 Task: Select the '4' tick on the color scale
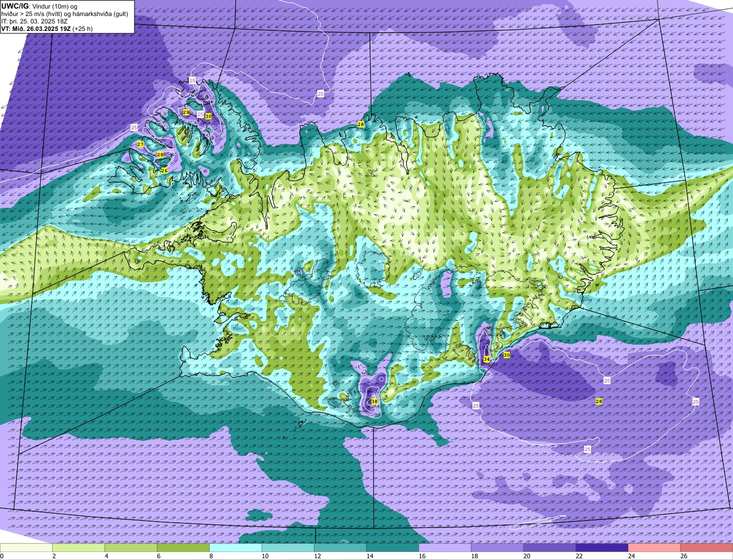coord(105,556)
